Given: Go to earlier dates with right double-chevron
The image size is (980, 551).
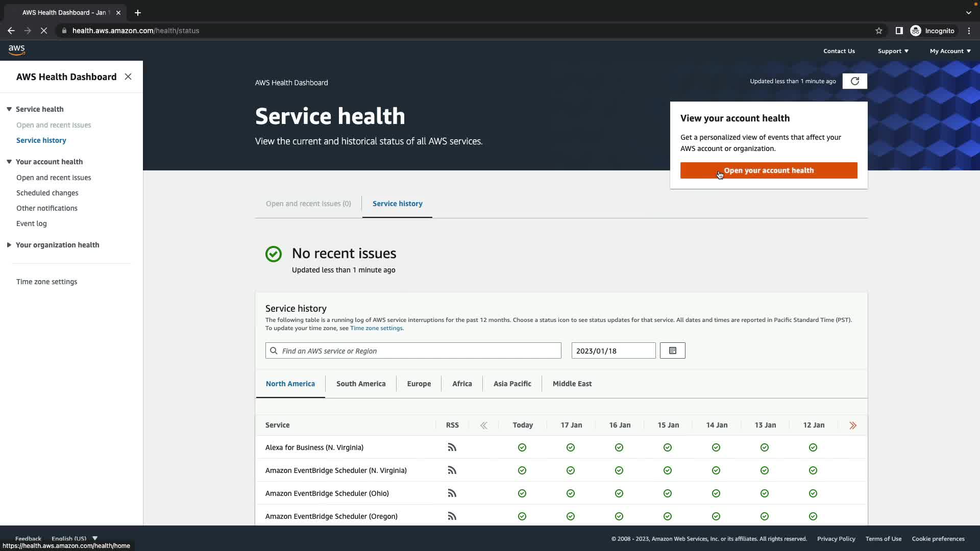Looking at the screenshot, I should click(852, 425).
